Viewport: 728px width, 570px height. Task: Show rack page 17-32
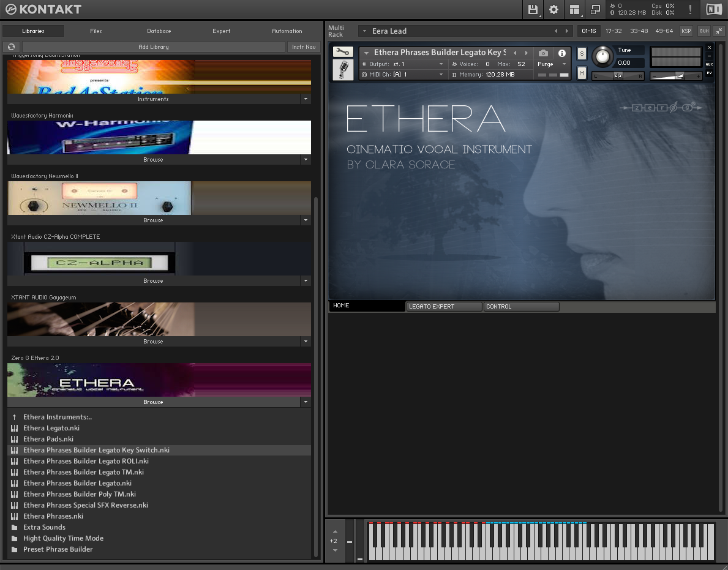point(614,31)
